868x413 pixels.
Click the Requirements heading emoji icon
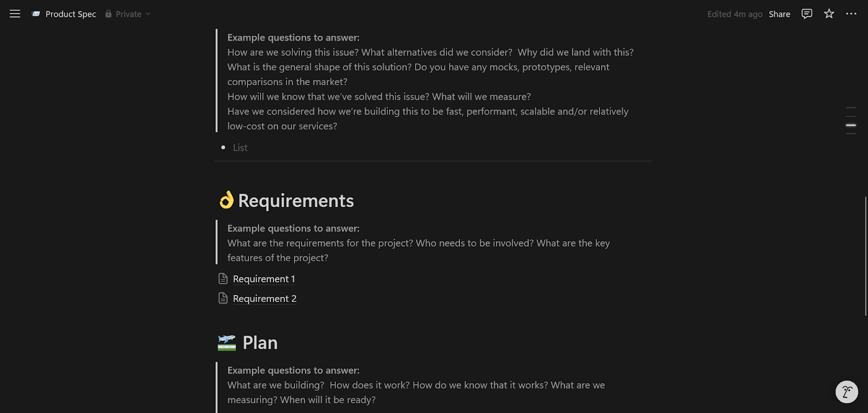tap(226, 200)
